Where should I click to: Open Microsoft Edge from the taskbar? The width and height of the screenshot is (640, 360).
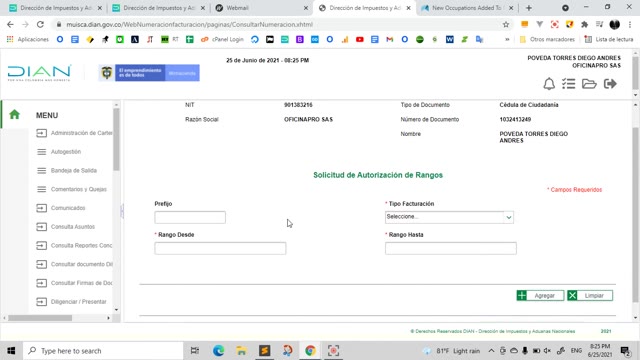(x=218, y=351)
